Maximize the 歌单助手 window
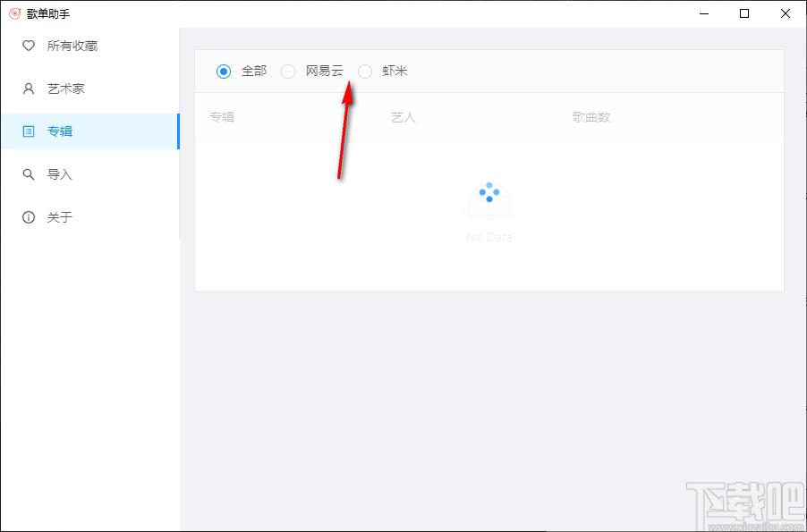This screenshot has height=532, width=807. 744,14
